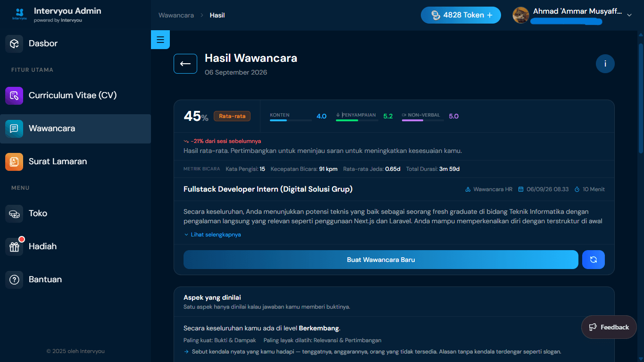Open the info button beside Hasil Wawancara
The height and width of the screenshot is (362, 644).
click(605, 64)
